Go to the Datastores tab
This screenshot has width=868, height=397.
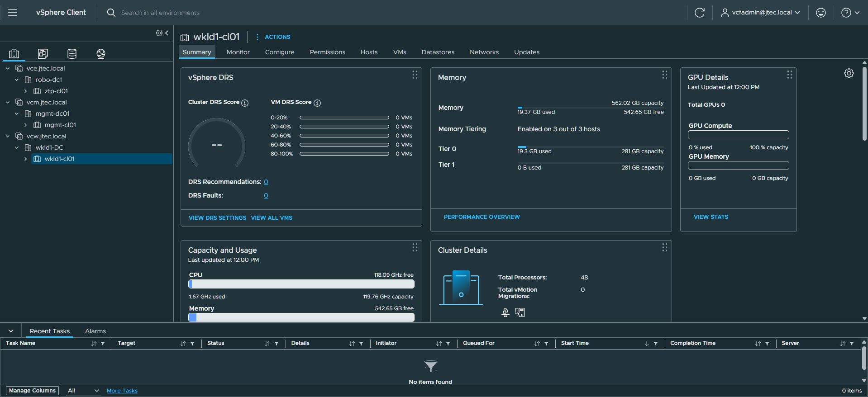click(438, 52)
